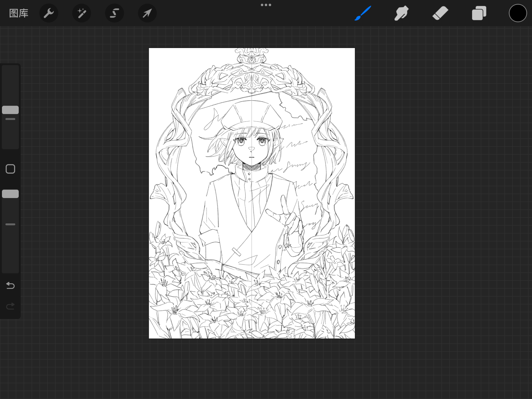Viewport: 532px width, 399px height.
Task: Open the Layers panel
Action: (479, 13)
